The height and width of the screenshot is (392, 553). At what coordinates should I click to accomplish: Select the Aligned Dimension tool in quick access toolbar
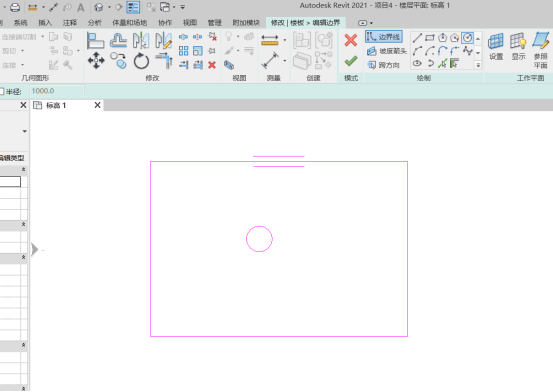pyautogui.click(x=54, y=7)
